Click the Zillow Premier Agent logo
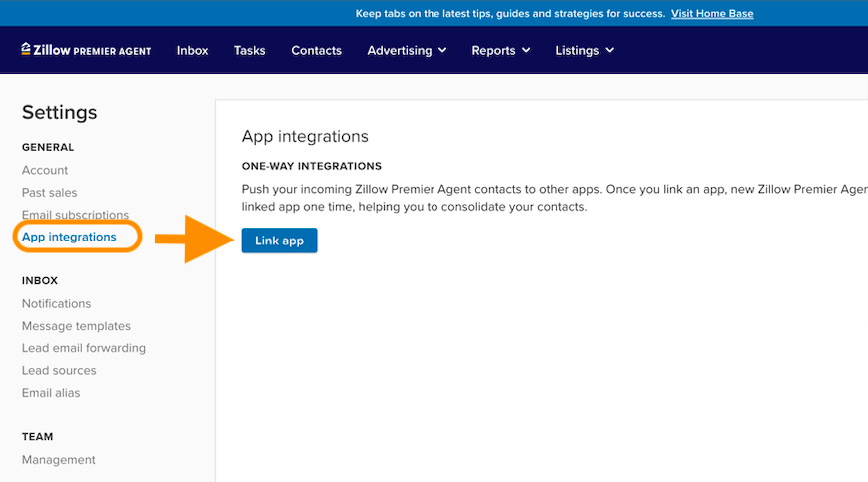Viewport: 868px width, 482px height. [x=86, y=50]
